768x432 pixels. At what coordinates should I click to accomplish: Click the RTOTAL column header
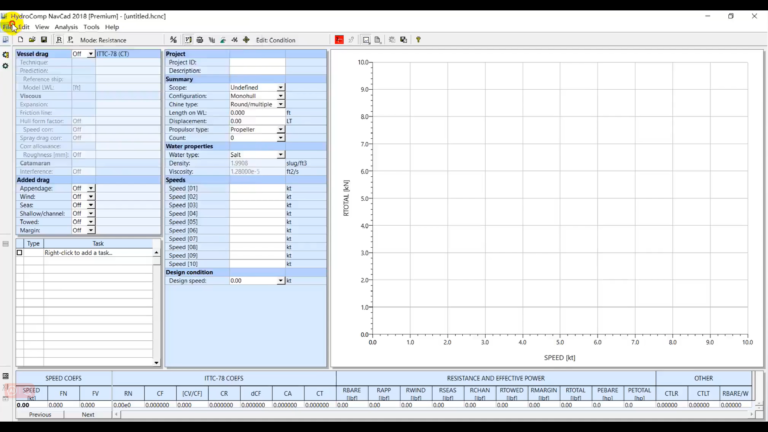(576, 393)
